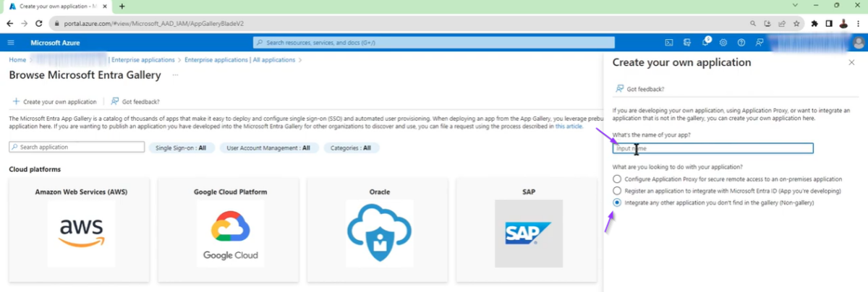Open the Chrome tab search chevron
The height and width of the screenshot is (292, 868).
796,6
